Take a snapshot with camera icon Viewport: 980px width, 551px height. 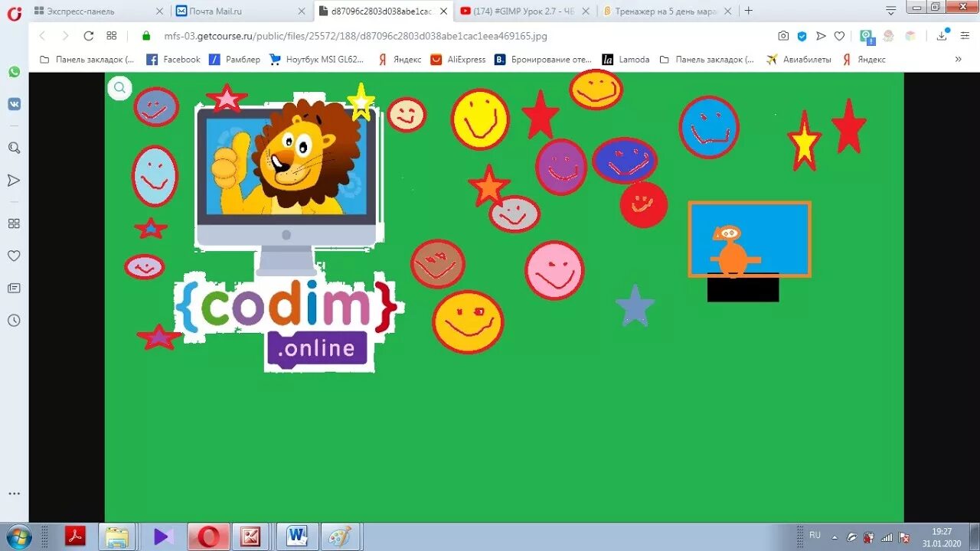tap(783, 36)
